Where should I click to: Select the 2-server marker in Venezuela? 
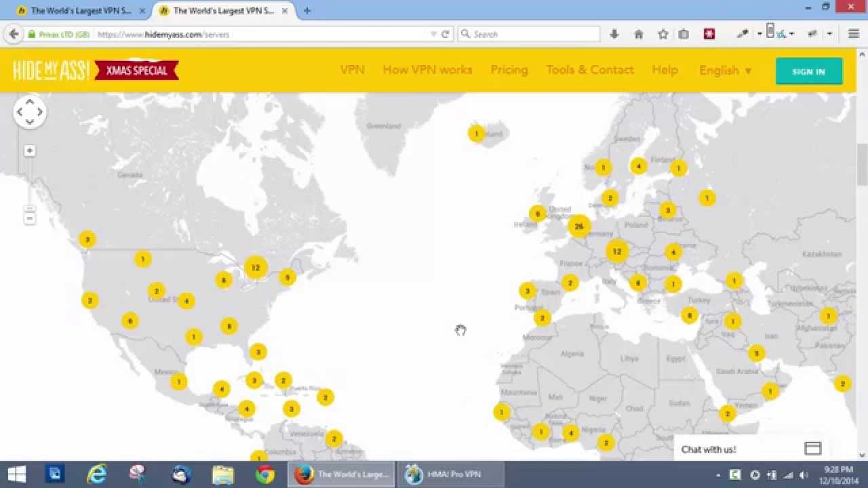click(x=333, y=439)
